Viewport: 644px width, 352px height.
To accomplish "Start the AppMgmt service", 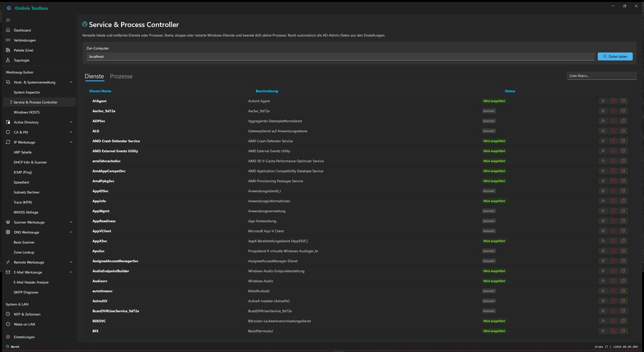I will [603, 211].
